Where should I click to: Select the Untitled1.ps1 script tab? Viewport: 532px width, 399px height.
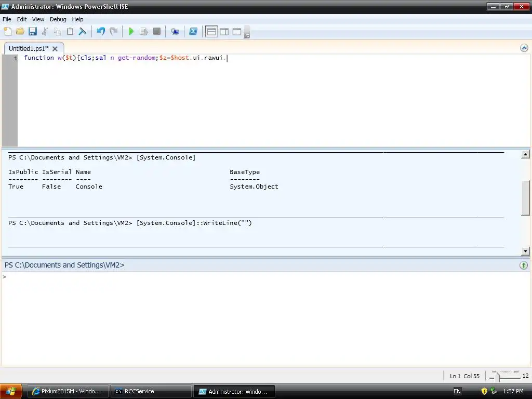[29, 48]
